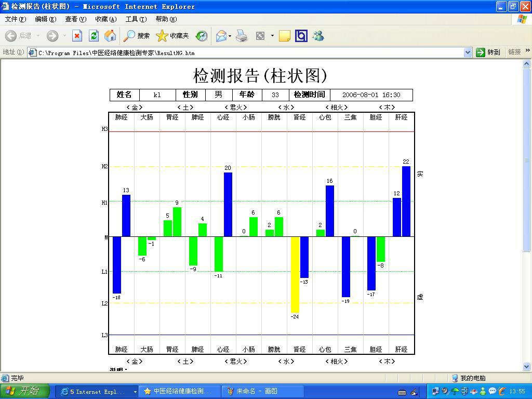Click the top 肺经 column header

coord(122,117)
